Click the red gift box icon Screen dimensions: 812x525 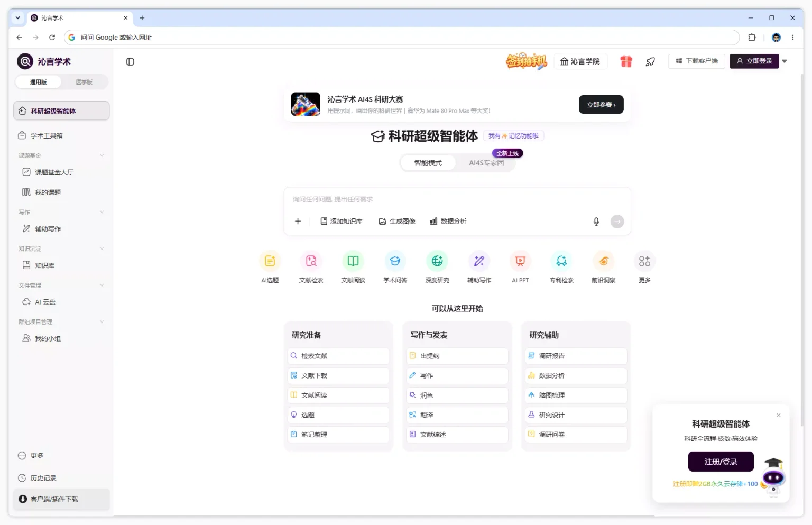626,61
